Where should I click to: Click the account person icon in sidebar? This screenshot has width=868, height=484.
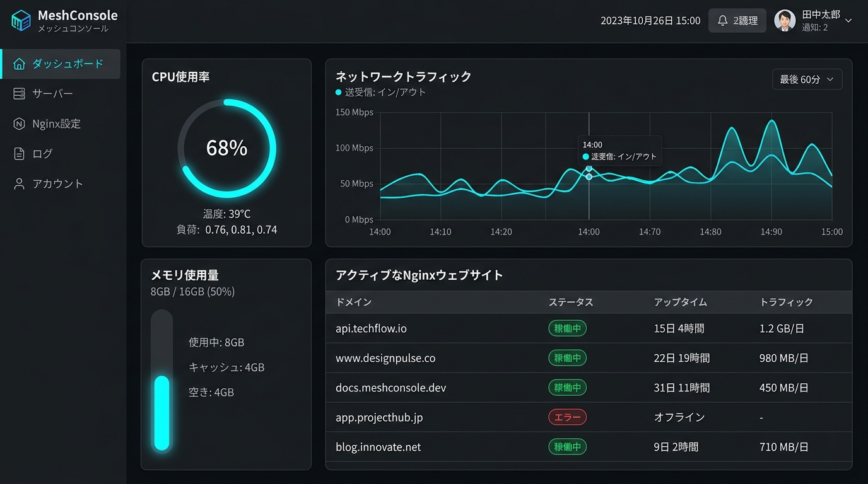point(20,184)
